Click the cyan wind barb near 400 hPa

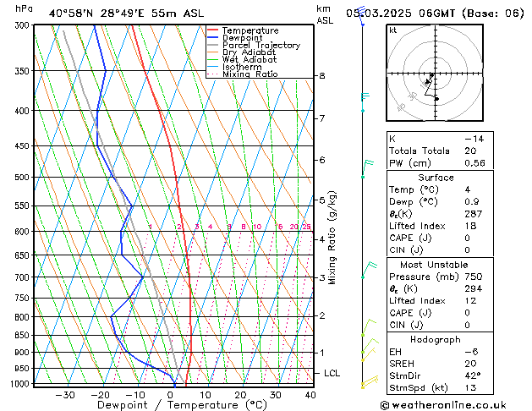pyautogui.click(x=364, y=101)
